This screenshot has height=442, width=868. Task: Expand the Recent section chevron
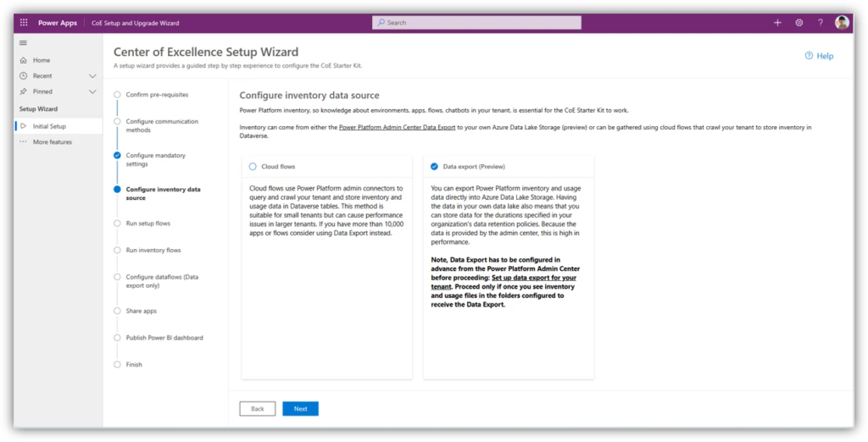92,76
